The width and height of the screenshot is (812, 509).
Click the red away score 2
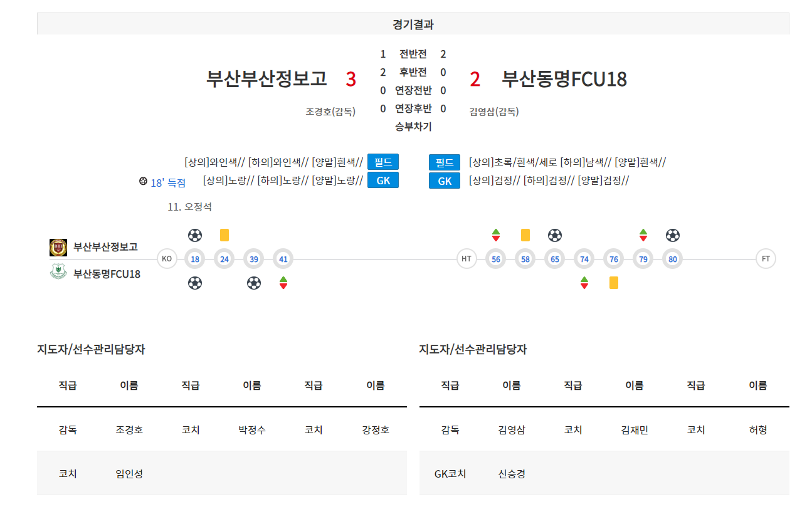click(x=475, y=79)
